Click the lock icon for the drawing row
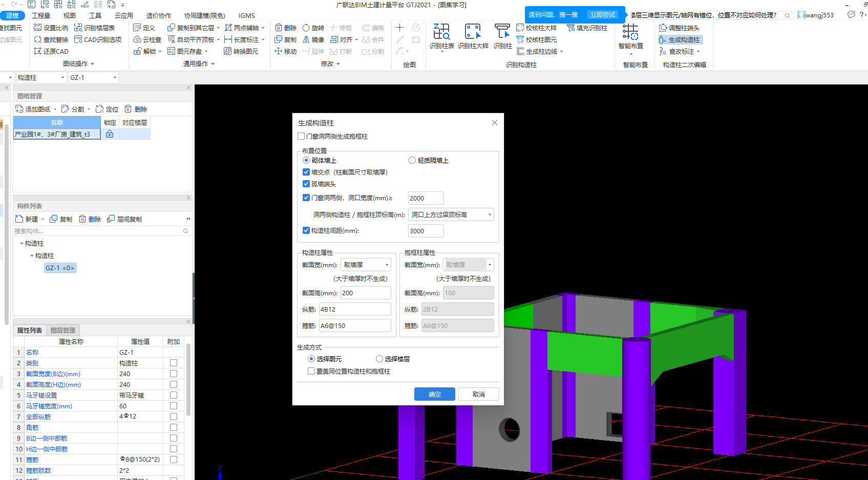The image size is (868, 480). [x=110, y=134]
